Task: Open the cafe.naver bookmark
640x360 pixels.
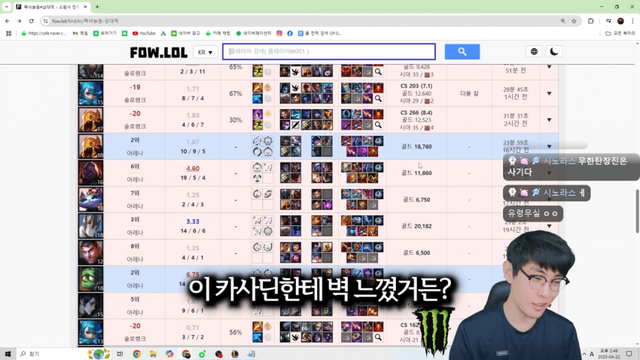Action: pos(44,33)
